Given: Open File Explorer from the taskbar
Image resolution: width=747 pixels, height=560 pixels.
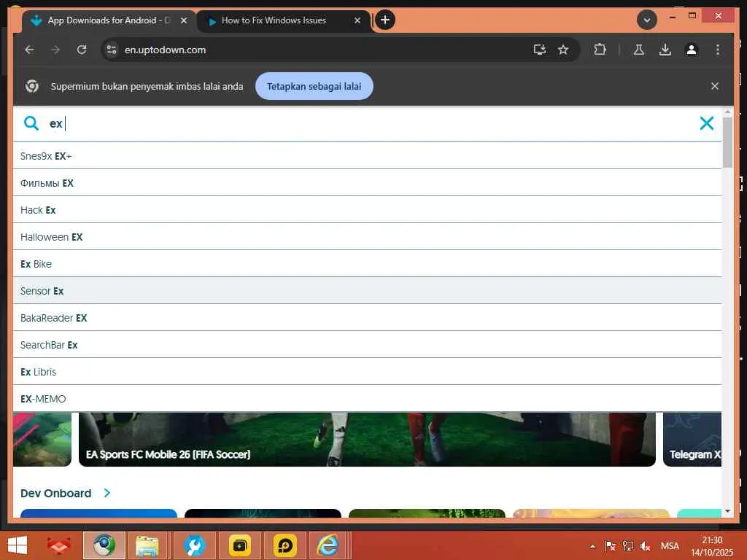Looking at the screenshot, I should pyautogui.click(x=147, y=545).
